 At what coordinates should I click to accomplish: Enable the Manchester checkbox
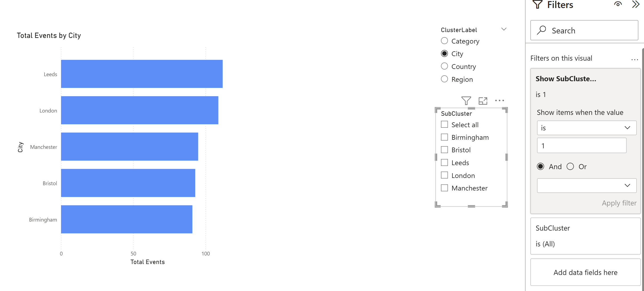pyautogui.click(x=444, y=188)
